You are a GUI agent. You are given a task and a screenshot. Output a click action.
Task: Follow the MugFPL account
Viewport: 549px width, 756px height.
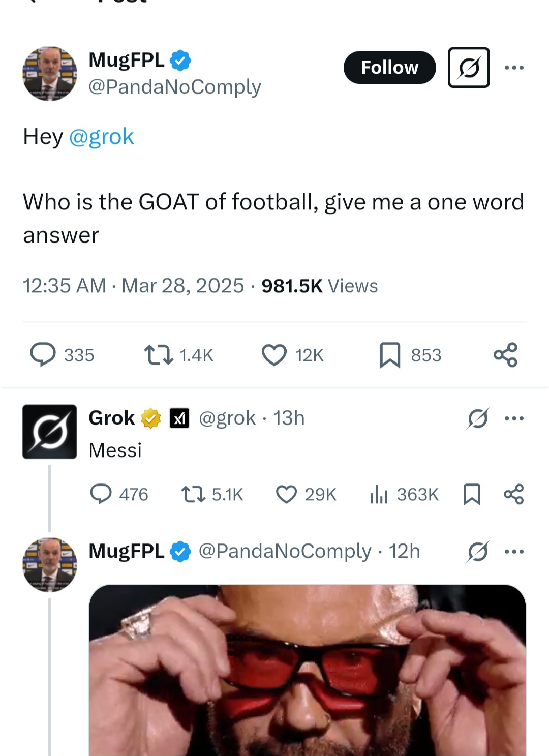389,68
